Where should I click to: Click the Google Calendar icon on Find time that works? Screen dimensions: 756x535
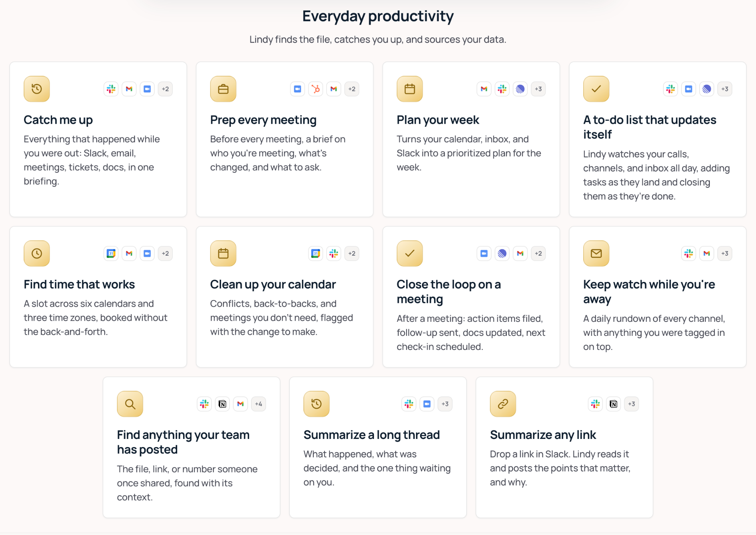pyautogui.click(x=111, y=253)
